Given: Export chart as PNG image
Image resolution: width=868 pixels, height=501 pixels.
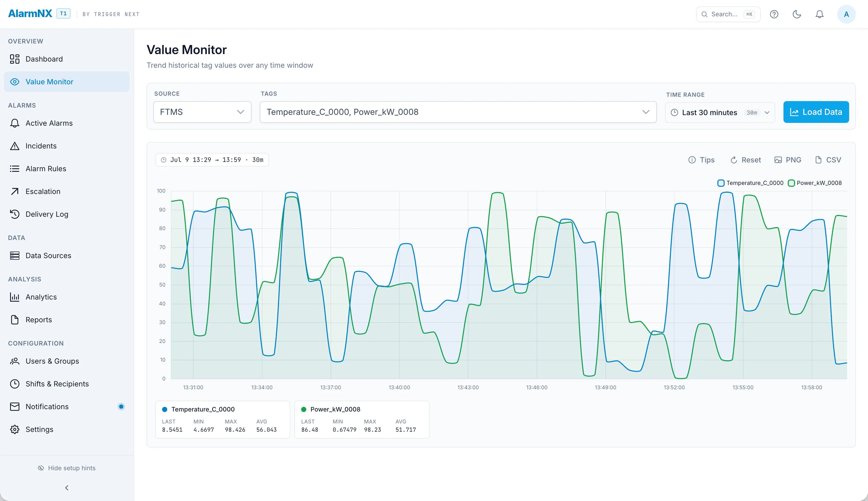Looking at the screenshot, I should 788,160.
